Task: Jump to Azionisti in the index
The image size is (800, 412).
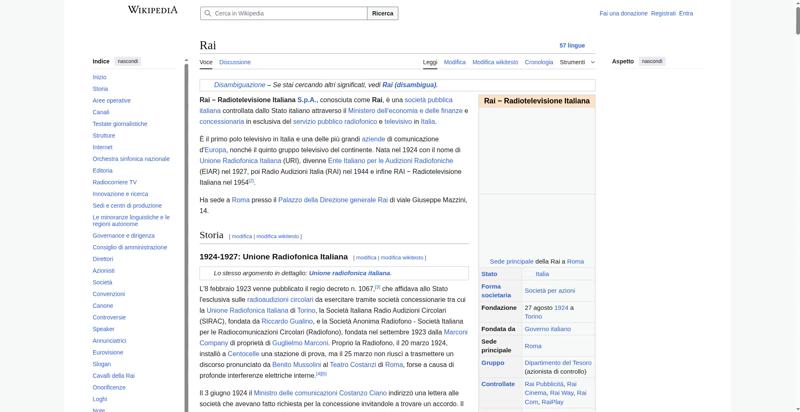Action: coord(104,271)
